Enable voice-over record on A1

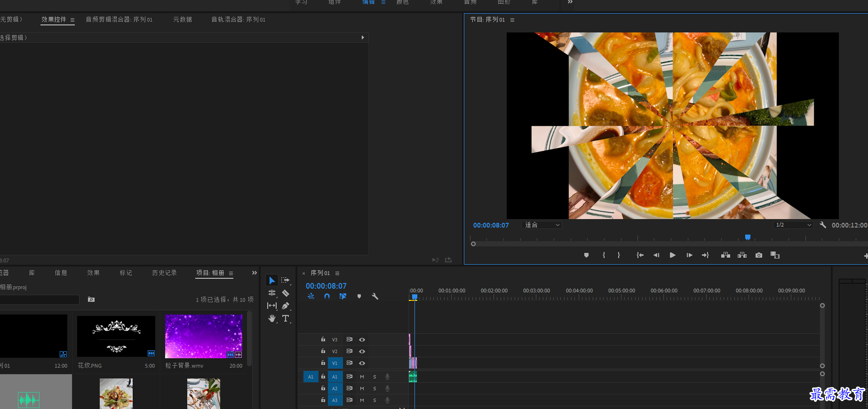pyautogui.click(x=387, y=377)
